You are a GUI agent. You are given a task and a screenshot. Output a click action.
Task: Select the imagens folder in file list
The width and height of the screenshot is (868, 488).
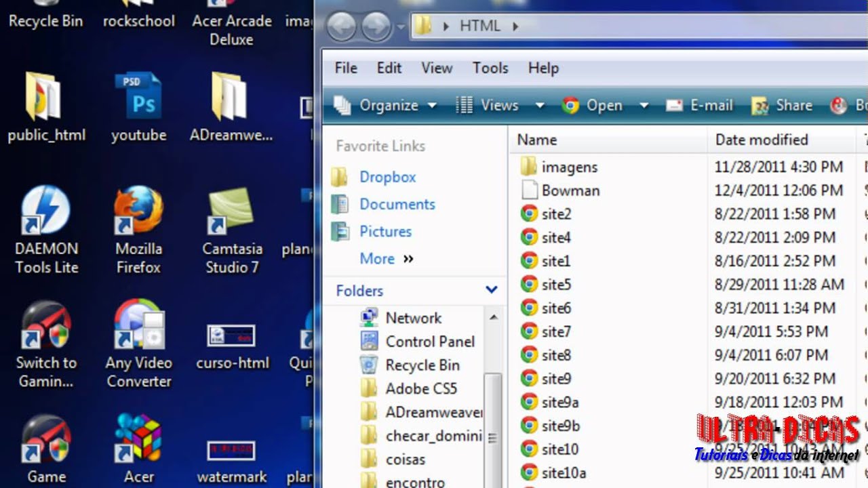pyautogui.click(x=570, y=167)
